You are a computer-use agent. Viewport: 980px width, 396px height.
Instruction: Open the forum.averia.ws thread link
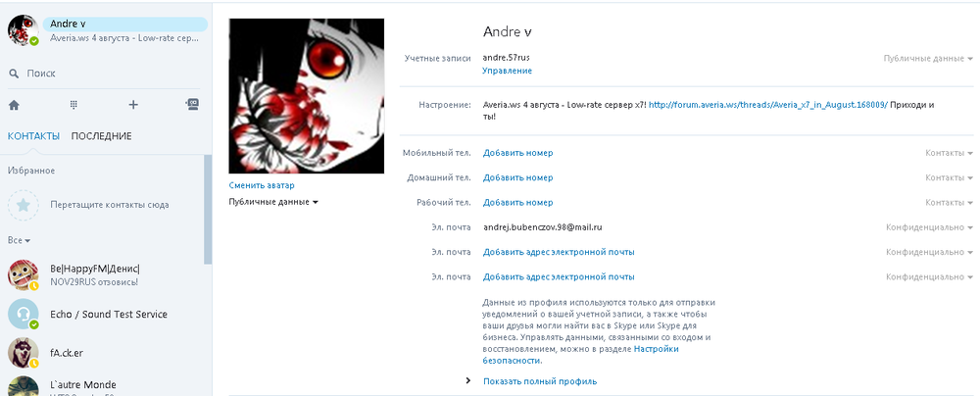[x=767, y=105]
